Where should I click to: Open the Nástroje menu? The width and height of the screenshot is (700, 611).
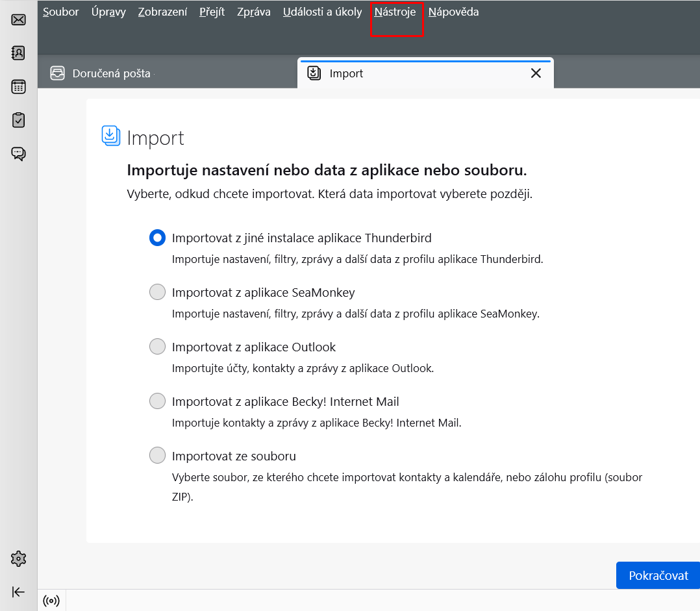[395, 12]
